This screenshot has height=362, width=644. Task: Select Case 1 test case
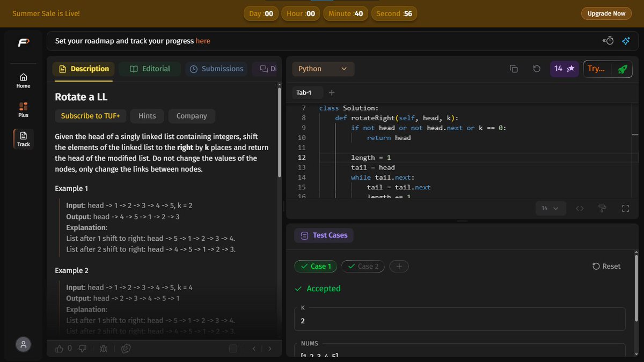316,266
